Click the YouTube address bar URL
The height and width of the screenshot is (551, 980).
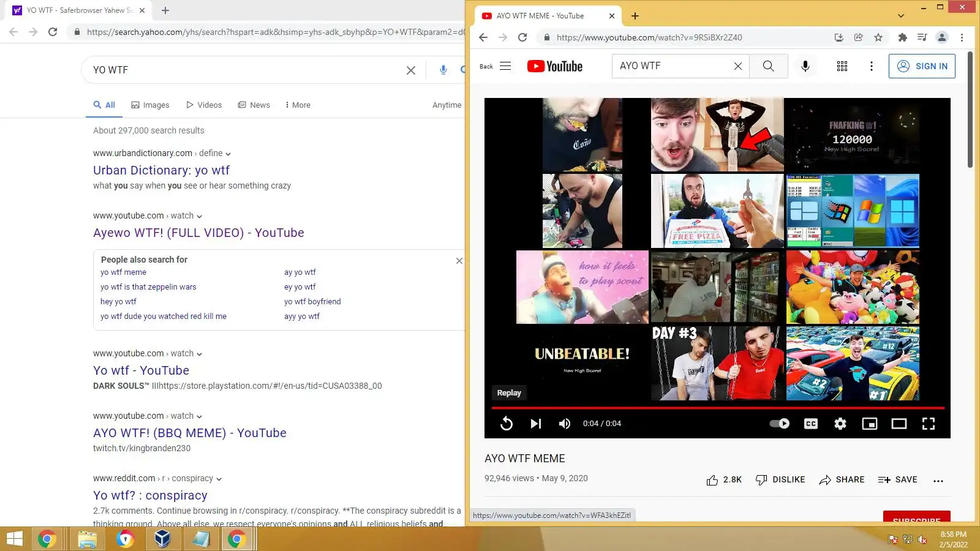649,37
